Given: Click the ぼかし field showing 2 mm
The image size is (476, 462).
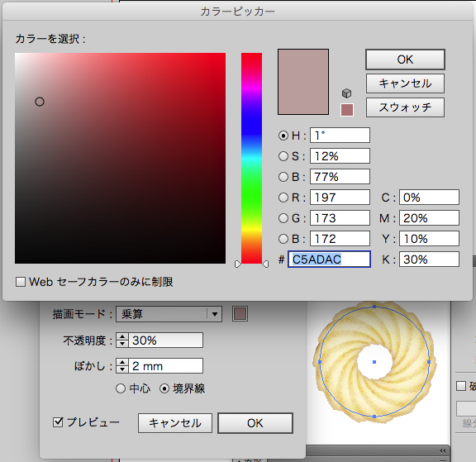Looking at the screenshot, I should 166,366.
